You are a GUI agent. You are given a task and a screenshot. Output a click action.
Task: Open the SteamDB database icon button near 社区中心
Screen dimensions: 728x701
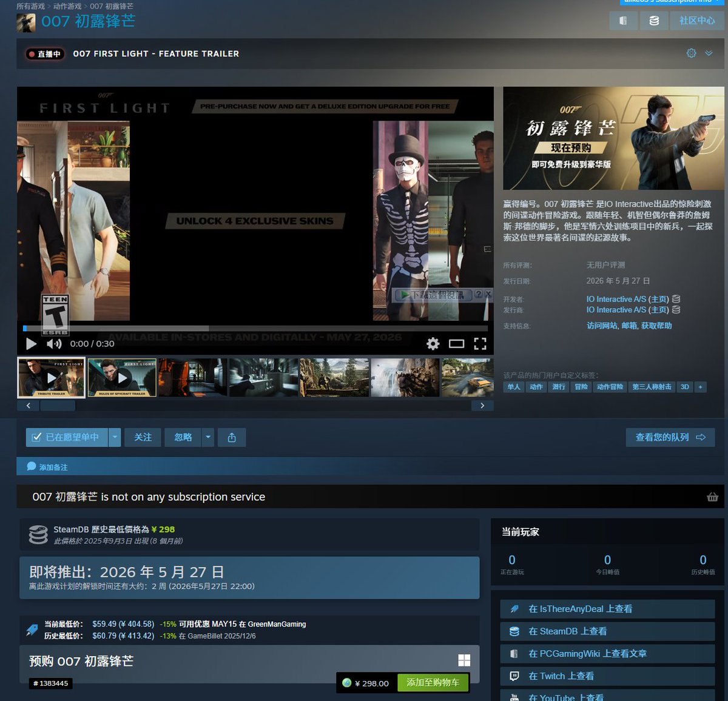[654, 21]
